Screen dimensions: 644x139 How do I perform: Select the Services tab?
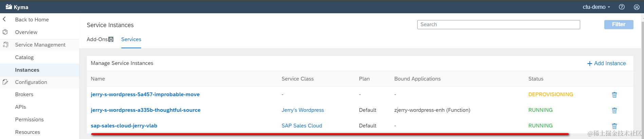click(x=131, y=39)
